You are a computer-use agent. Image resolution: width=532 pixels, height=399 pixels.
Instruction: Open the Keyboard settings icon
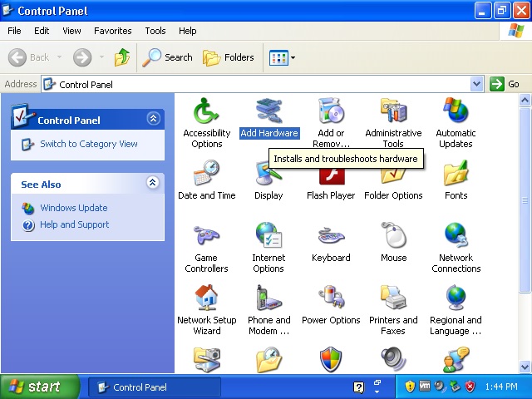click(331, 236)
